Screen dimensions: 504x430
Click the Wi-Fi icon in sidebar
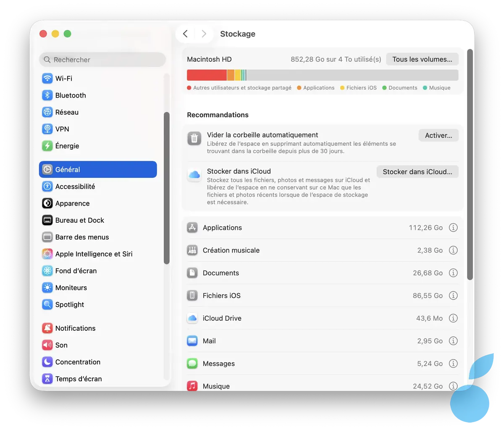click(x=47, y=79)
